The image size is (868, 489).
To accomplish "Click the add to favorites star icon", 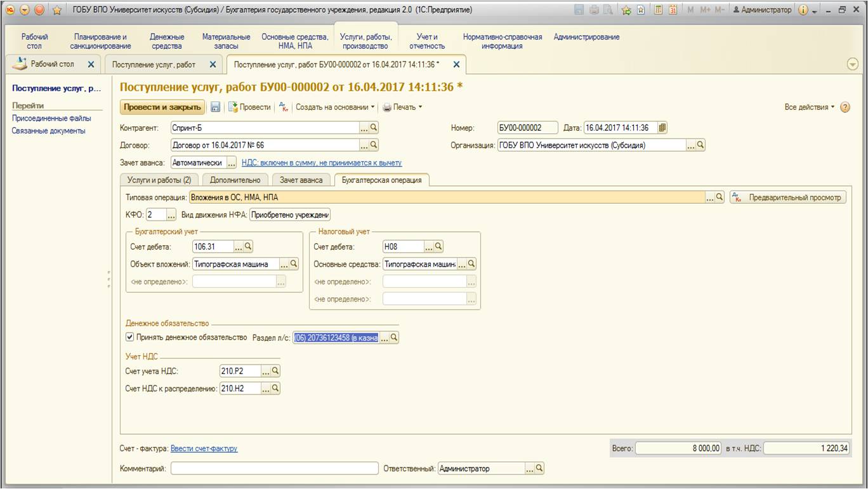I will click(x=56, y=10).
